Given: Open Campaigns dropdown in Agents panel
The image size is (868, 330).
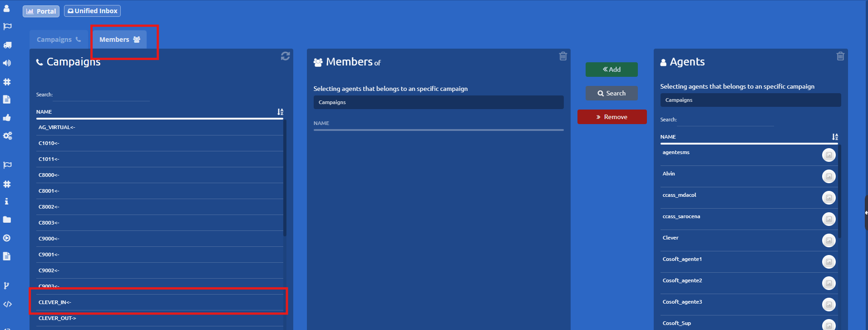Looking at the screenshot, I should point(750,100).
